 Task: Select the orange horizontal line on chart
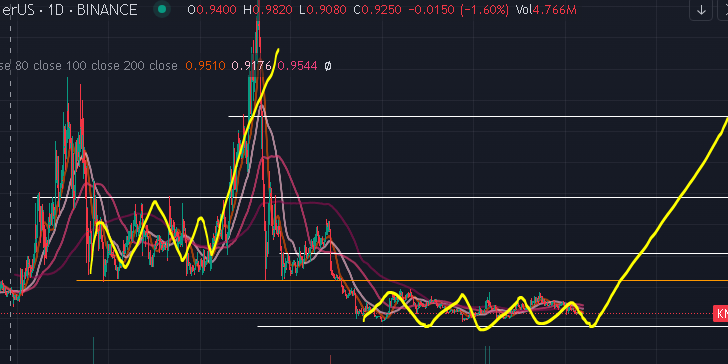click(x=402, y=280)
